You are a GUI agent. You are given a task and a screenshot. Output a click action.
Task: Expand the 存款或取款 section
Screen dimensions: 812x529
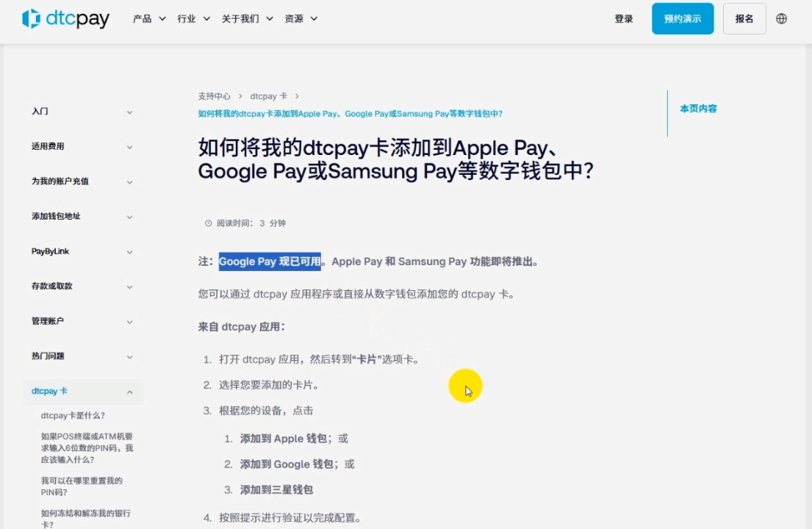(82, 287)
